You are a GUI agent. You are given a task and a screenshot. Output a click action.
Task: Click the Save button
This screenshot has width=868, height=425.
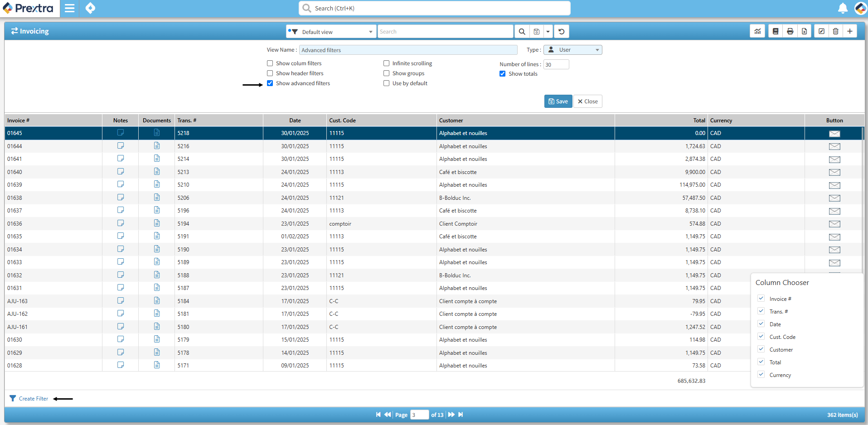pyautogui.click(x=558, y=101)
